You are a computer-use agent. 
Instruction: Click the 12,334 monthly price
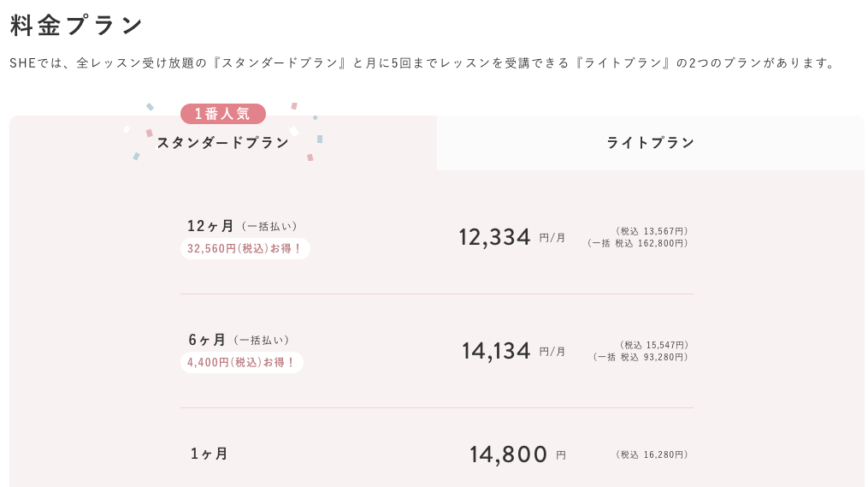click(494, 237)
